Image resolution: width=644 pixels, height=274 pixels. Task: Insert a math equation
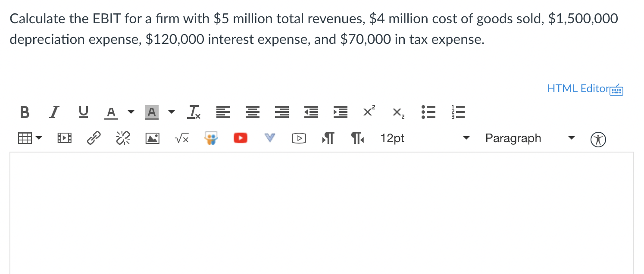click(x=181, y=138)
